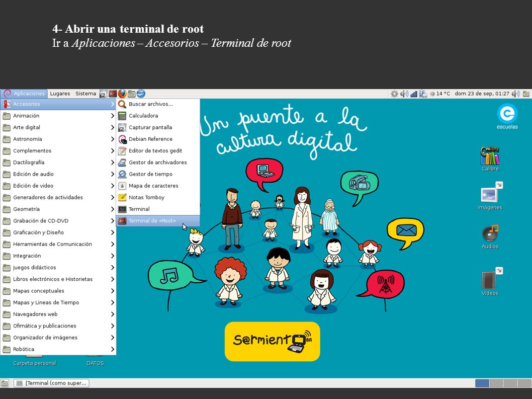The height and width of the screenshot is (399, 532).
Task: Open the Audios desktop folder
Action: point(490,237)
